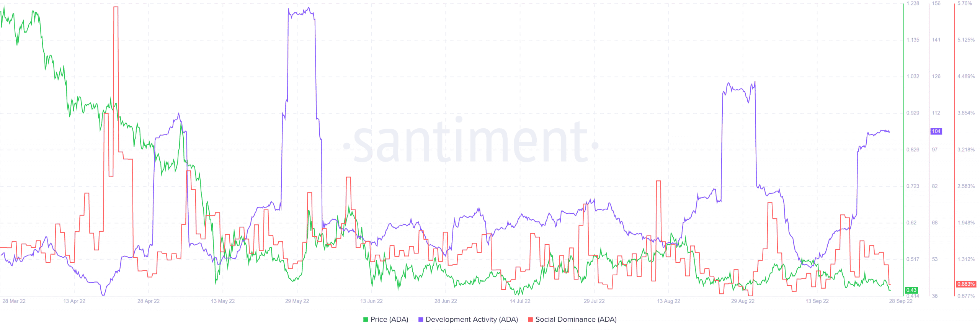Screen dimensions: 980x332
Task: Click the 68 development activity axis value
Action: coord(935,223)
